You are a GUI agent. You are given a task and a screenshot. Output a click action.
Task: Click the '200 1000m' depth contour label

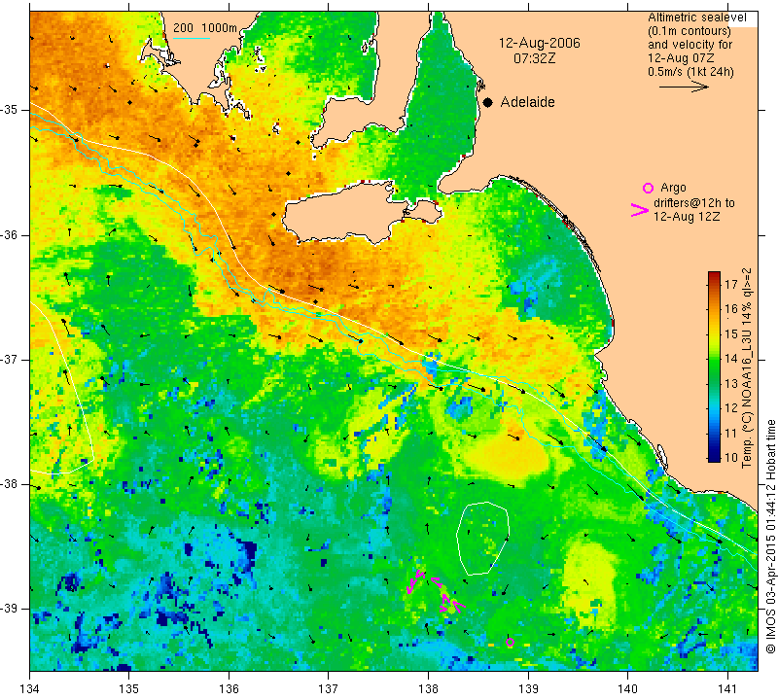(205, 28)
